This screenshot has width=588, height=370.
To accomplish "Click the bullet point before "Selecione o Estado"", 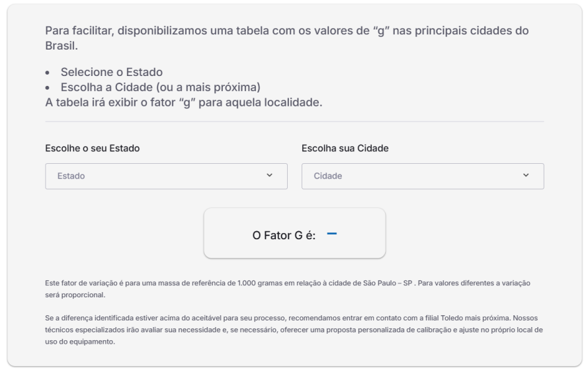I will 48,73.
